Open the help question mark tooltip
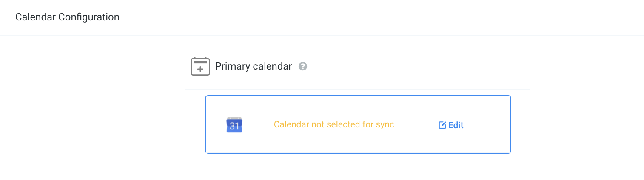Screen dimensions: 644x180 [x=303, y=67]
